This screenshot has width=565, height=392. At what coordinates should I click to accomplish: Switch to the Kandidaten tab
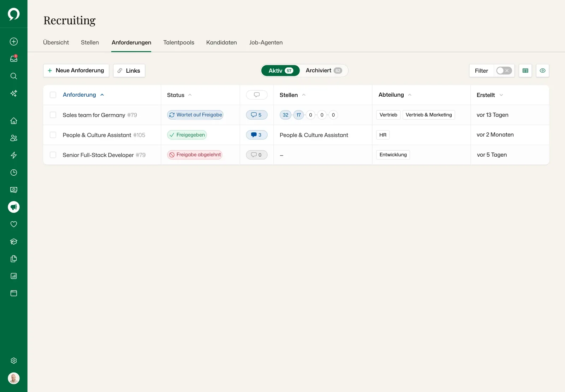[x=221, y=42]
